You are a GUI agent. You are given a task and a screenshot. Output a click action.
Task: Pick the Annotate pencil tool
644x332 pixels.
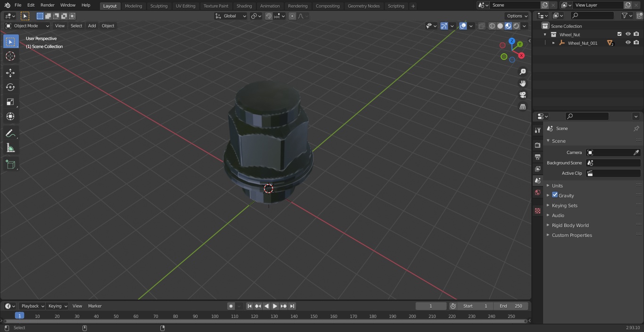tap(10, 134)
